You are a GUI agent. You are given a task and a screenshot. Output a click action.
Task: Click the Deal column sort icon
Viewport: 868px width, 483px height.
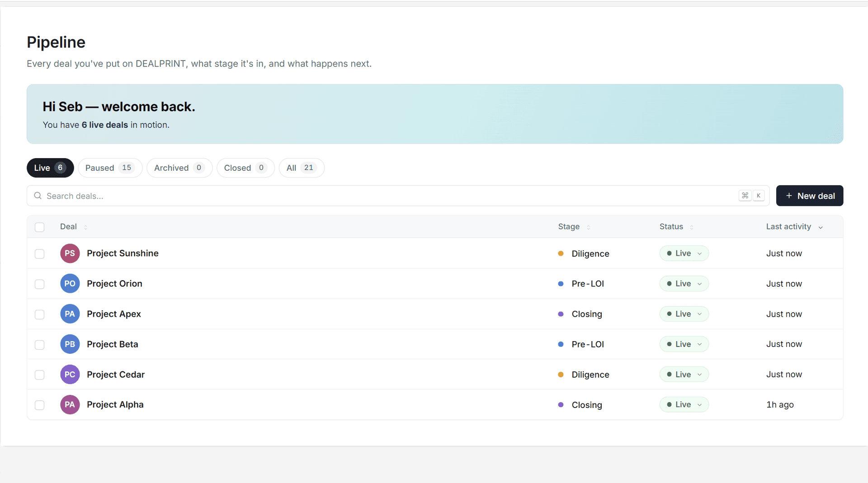click(x=85, y=227)
